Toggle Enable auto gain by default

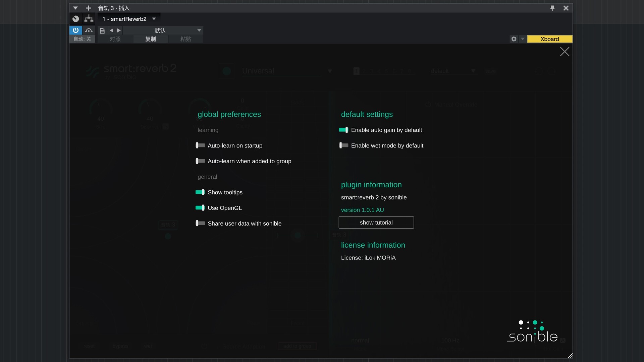(x=343, y=130)
